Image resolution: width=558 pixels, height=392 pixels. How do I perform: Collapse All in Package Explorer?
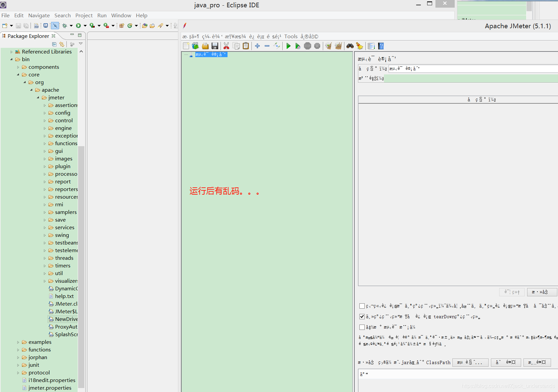(54, 44)
